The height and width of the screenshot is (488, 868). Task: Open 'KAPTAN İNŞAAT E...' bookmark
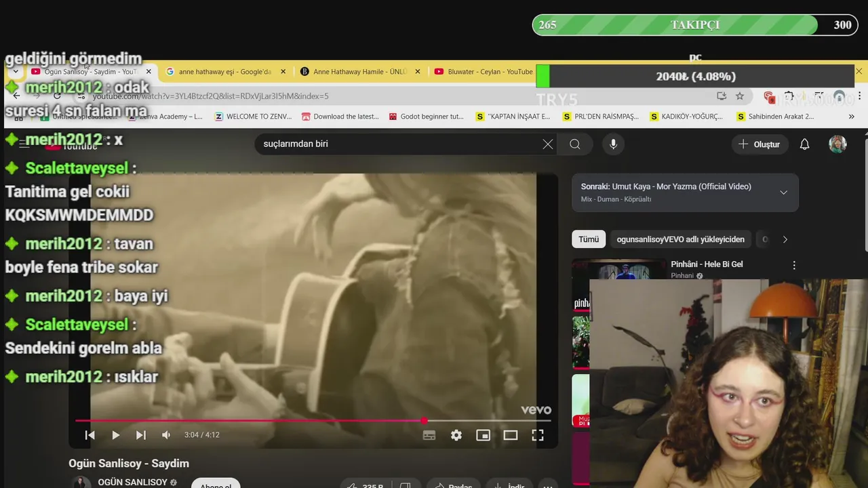click(x=513, y=117)
